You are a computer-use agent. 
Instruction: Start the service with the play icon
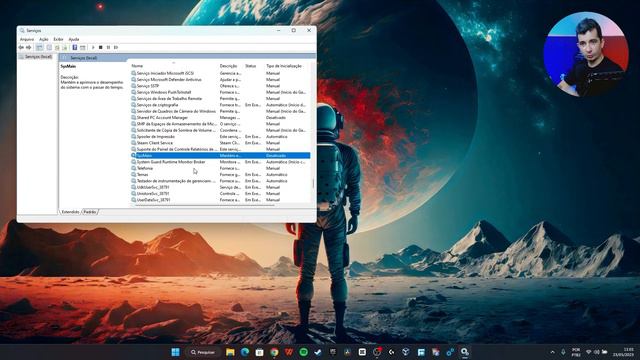point(93,47)
